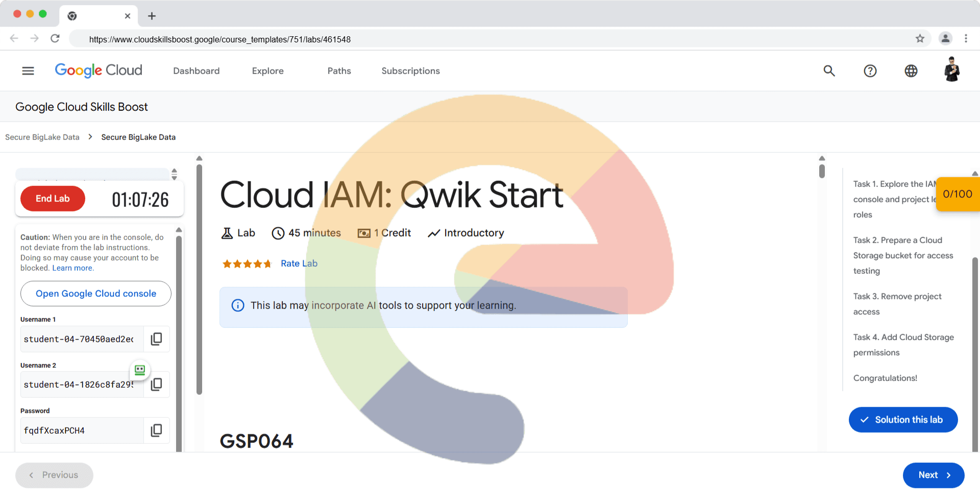Copy the Password with copy icon
This screenshot has height=498, width=980.
[156, 431]
